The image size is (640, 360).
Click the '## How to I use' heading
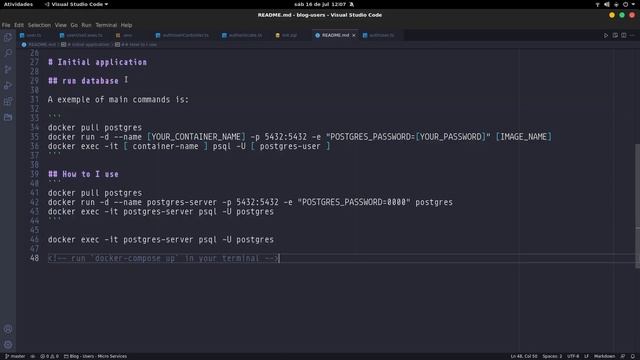[83, 174]
